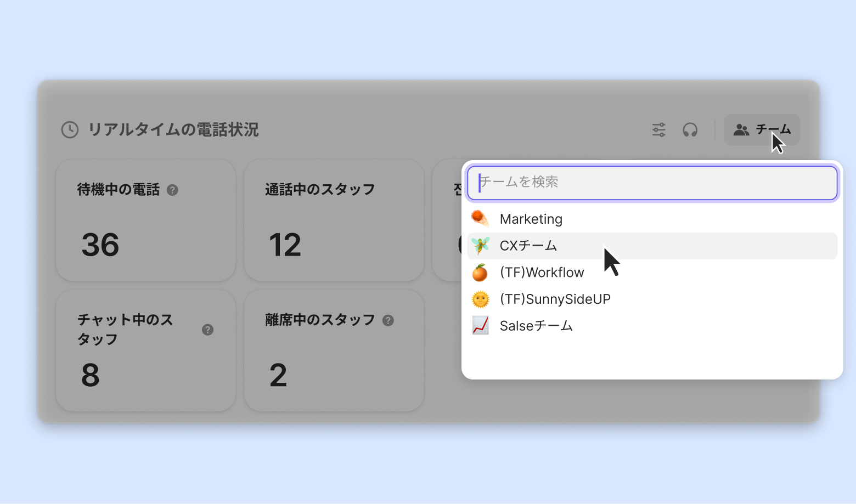This screenshot has width=856, height=504.
Task: Click the 通話中のスタッフ card showing 12
Action: pyautogui.click(x=334, y=220)
